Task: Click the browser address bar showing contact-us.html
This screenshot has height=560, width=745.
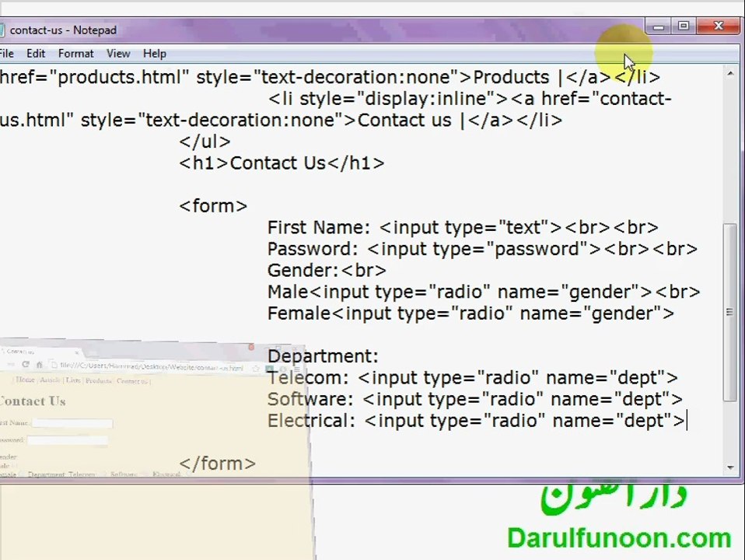Action: point(151,367)
